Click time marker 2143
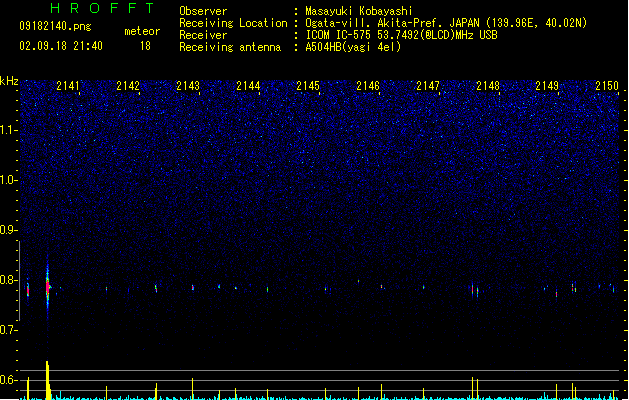629x400 pixels. (188, 86)
